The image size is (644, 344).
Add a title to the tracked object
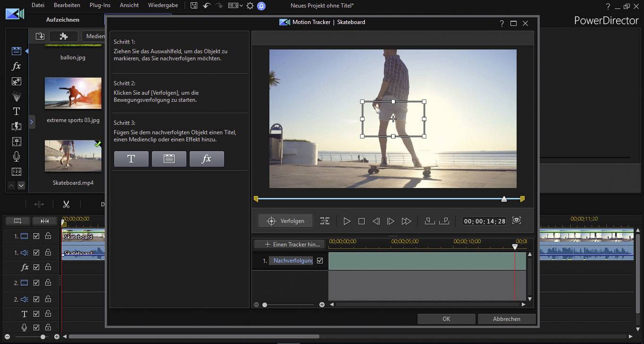131,159
